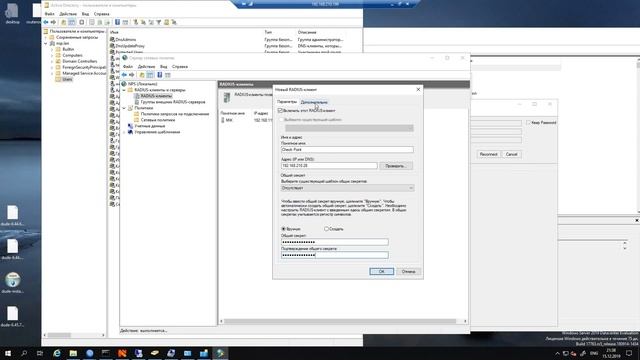Click Up folder icon in NPS toolbar

tap(142, 75)
